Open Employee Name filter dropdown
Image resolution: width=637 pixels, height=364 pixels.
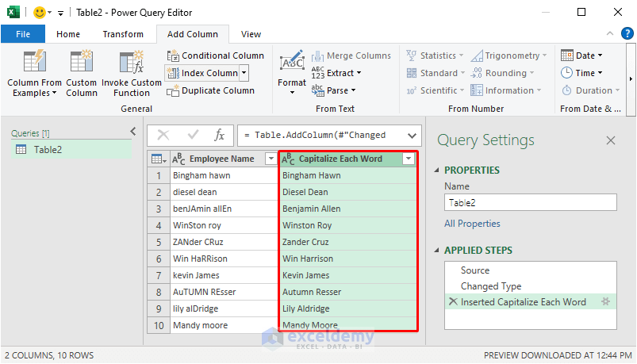(x=271, y=159)
